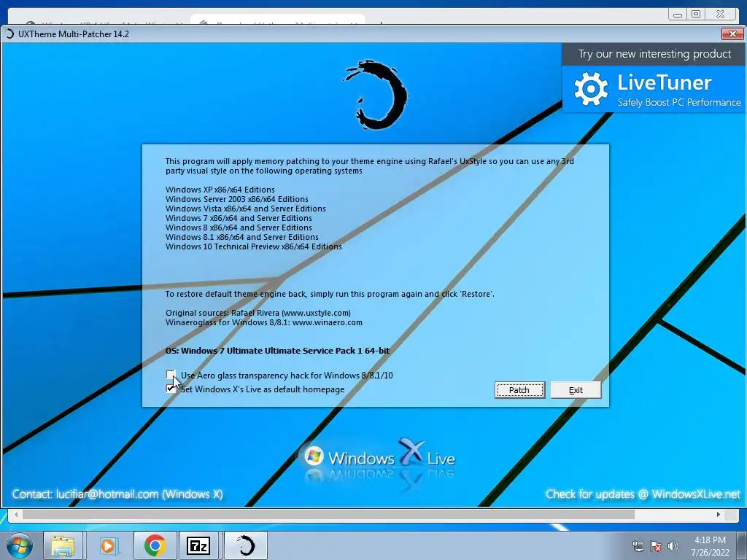This screenshot has width=747, height=560.
Task: Open Action Center flag tray icon
Action: tap(656, 546)
